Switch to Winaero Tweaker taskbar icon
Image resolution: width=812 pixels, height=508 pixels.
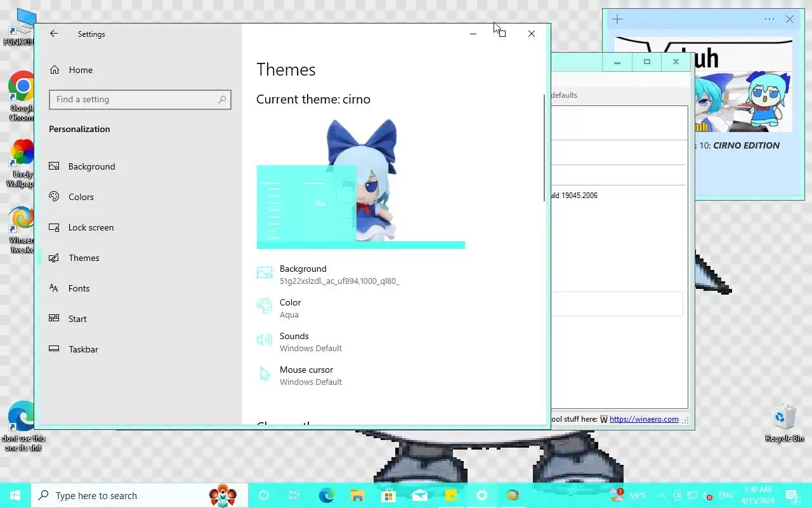coord(513,496)
